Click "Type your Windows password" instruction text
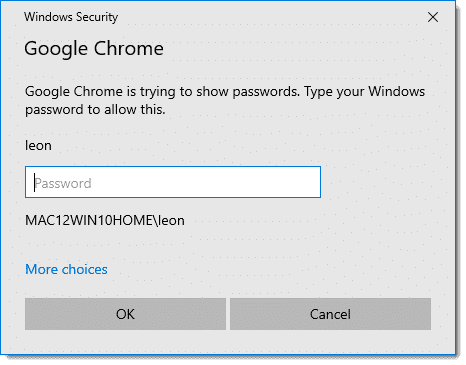This screenshot has width=466, height=365. tap(364, 92)
